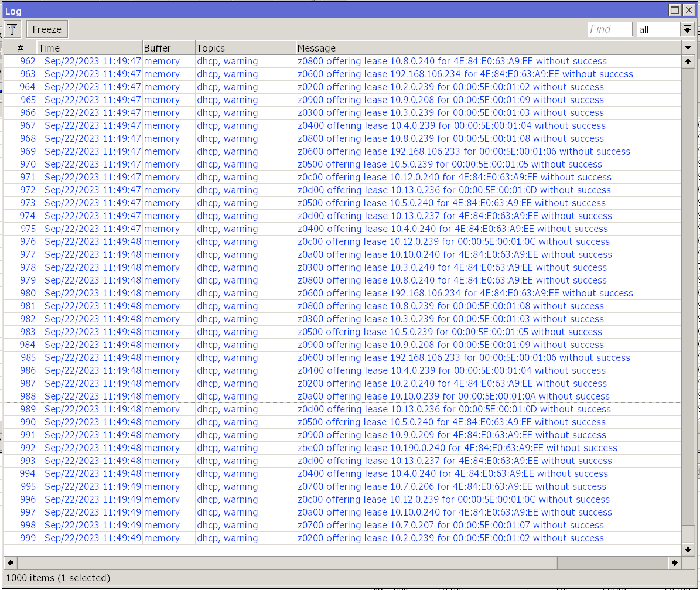Click the Freeze button
This screenshot has width=700, height=590.
click(46, 29)
